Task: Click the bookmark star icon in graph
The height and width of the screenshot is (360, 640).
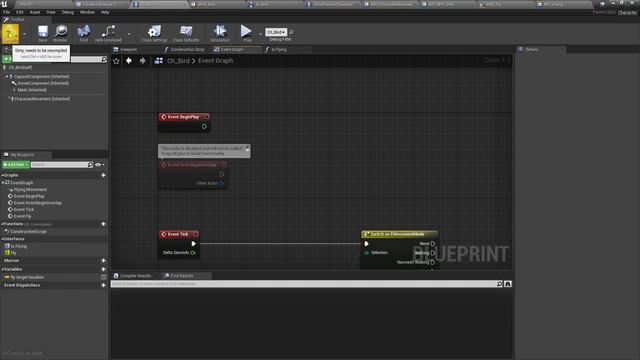Action: [x=116, y=61]
